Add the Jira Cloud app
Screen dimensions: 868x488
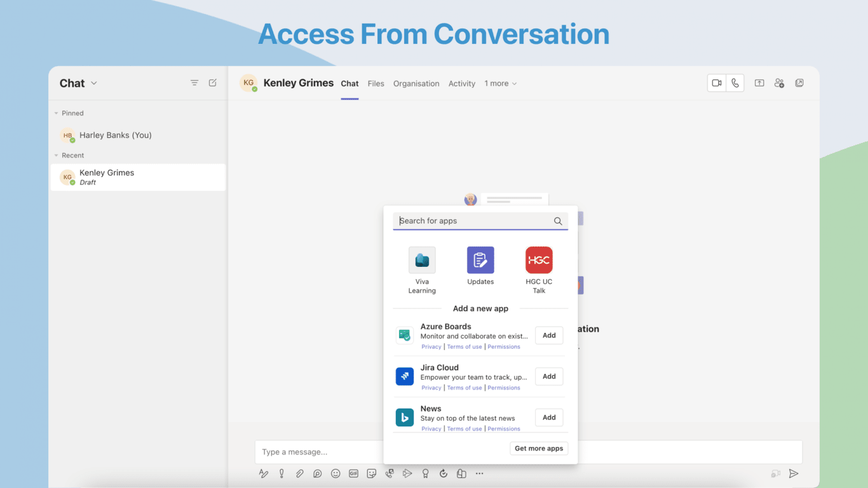click(x=549, y=377)
